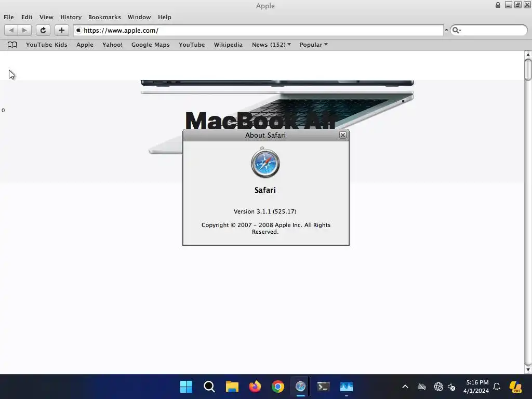Go forward with the Forward arrow button
The width and height of the screenshot is (532, 399).
[24, 30]
